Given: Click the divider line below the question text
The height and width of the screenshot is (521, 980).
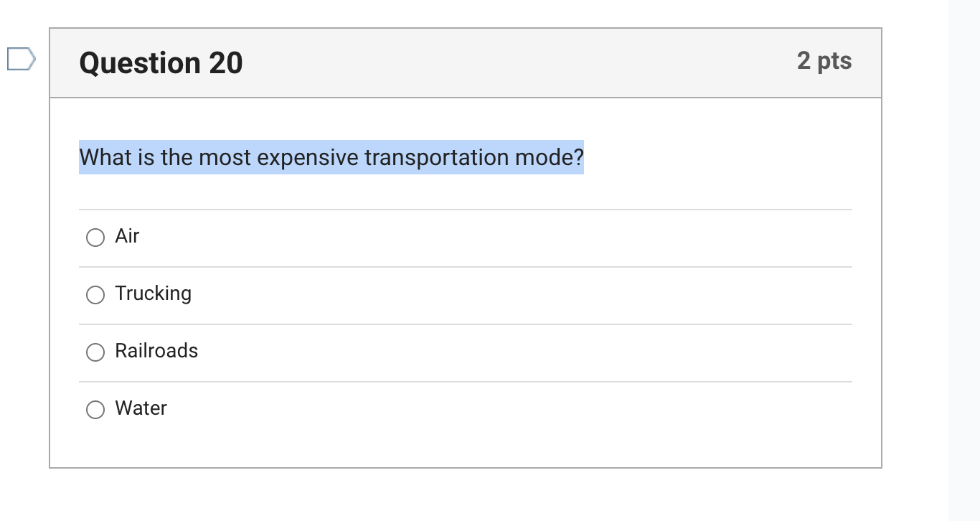Looking at the screenshot, I should pyautogui.click(x=465, y=208).
